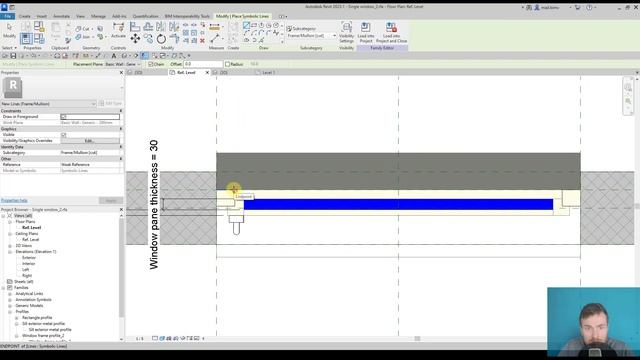The height and width of the screenshot is (360, 640).
Task: Click the zoom navigation bar control
Action: (628, 101)
